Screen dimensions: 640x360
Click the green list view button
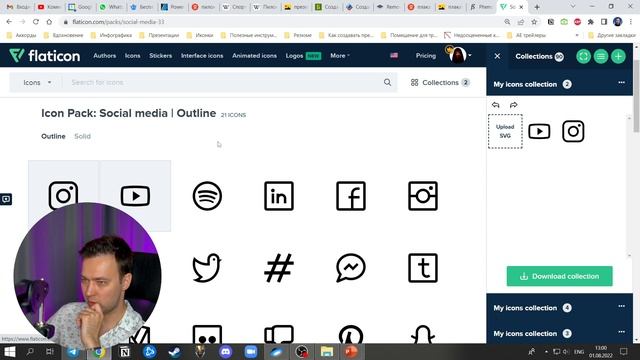[601, 56]
